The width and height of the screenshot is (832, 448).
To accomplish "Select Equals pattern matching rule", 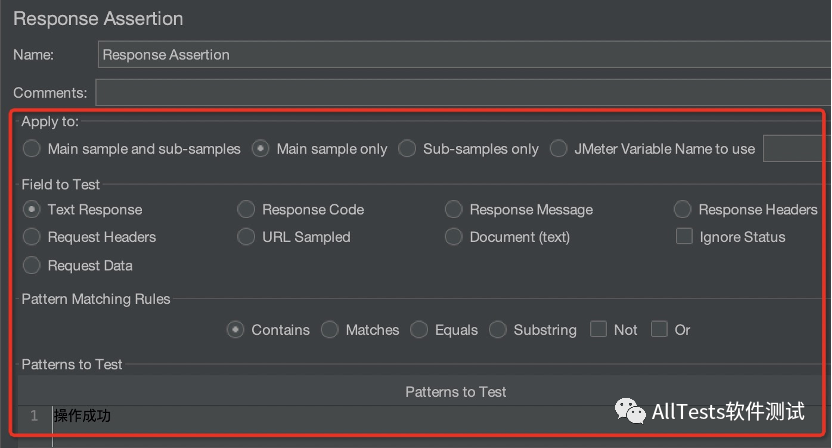I will tap(419, 330).
